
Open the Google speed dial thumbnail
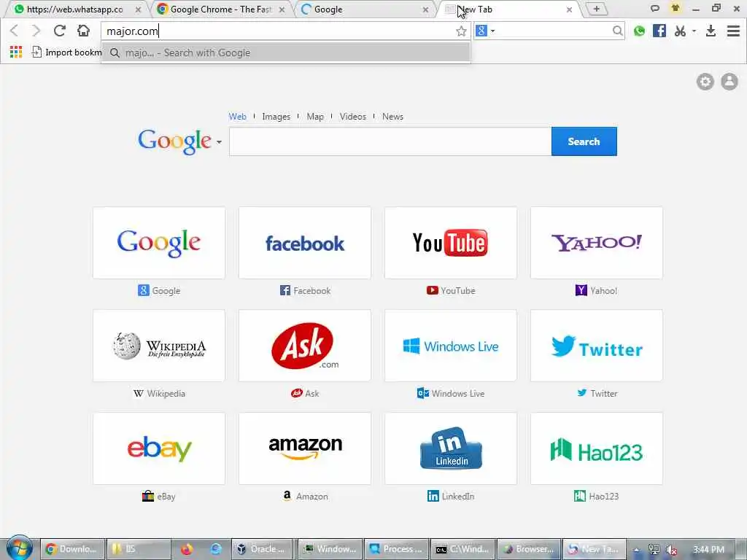pyautogui.click(x=159, y=243)
